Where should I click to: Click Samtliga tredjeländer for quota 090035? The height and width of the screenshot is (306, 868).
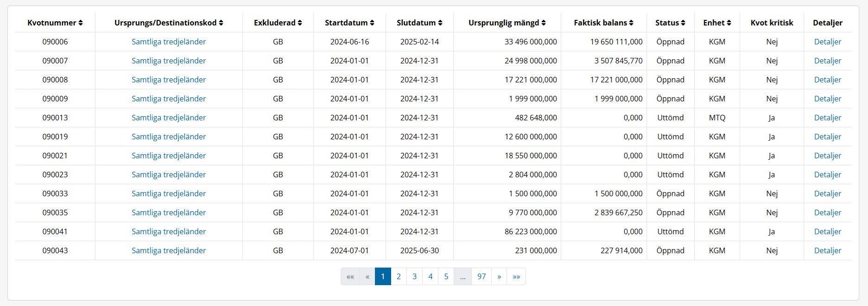click(169, 212)
